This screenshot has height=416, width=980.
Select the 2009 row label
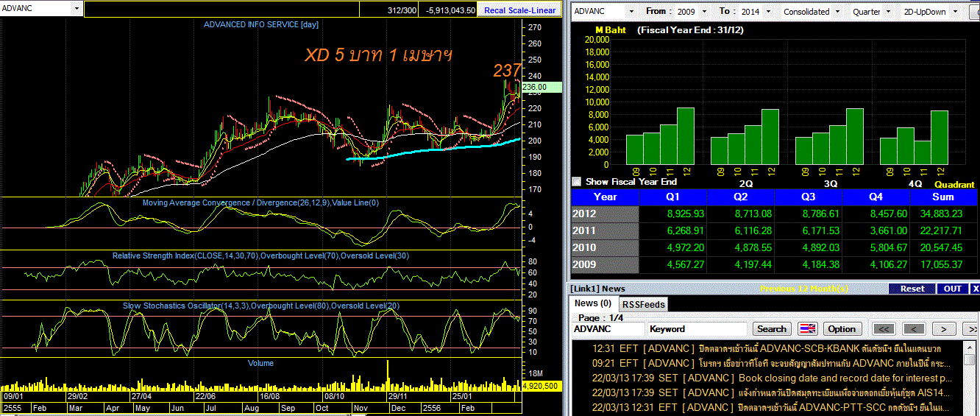click(605, 264)
